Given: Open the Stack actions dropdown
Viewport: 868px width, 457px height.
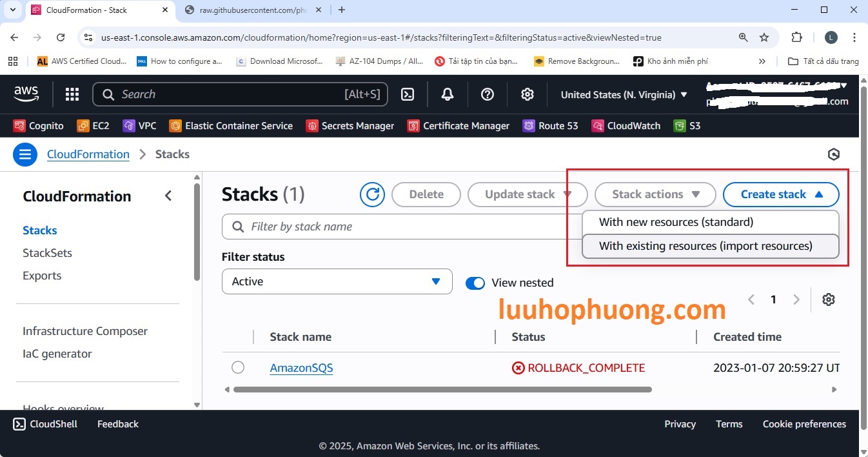Looking at the screenshot, I should pyautogui.click(x=655, y=194).
